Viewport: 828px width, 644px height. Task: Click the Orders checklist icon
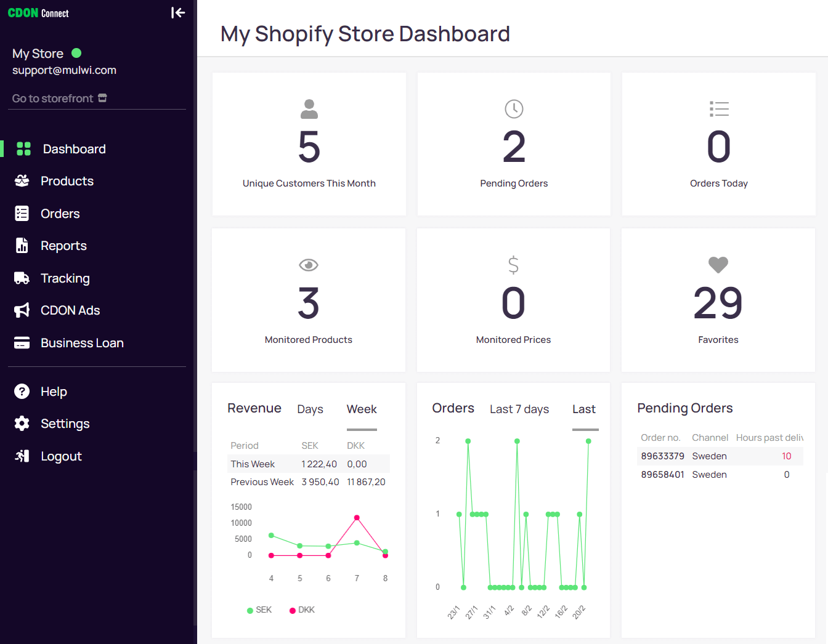pyautogui.click(x=22, y=213)
